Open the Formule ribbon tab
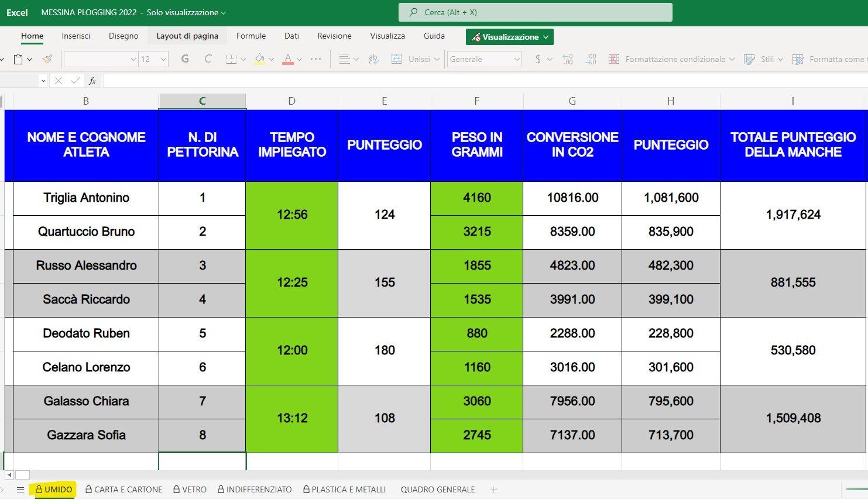Image resolution: width=868 pixels, height=500 pixels. coord(251,36)
